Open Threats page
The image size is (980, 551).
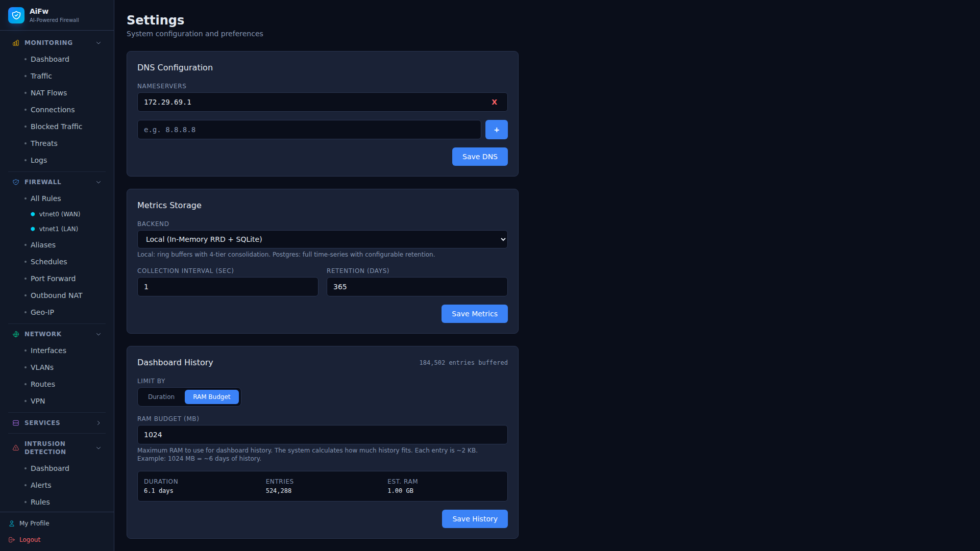(44, 143)
